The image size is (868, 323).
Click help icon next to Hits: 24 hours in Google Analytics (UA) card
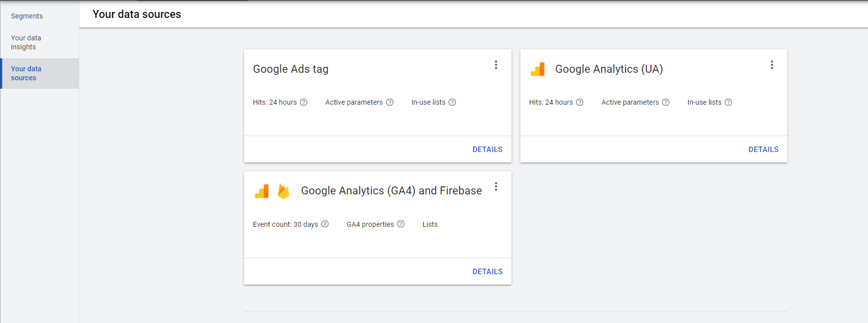click(580, 102)
